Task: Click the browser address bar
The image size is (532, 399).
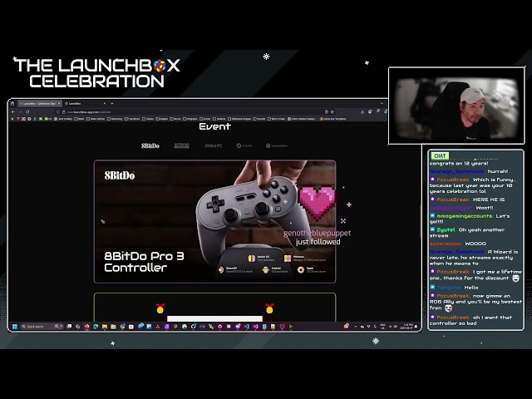Action: click(x=194, y=112)
